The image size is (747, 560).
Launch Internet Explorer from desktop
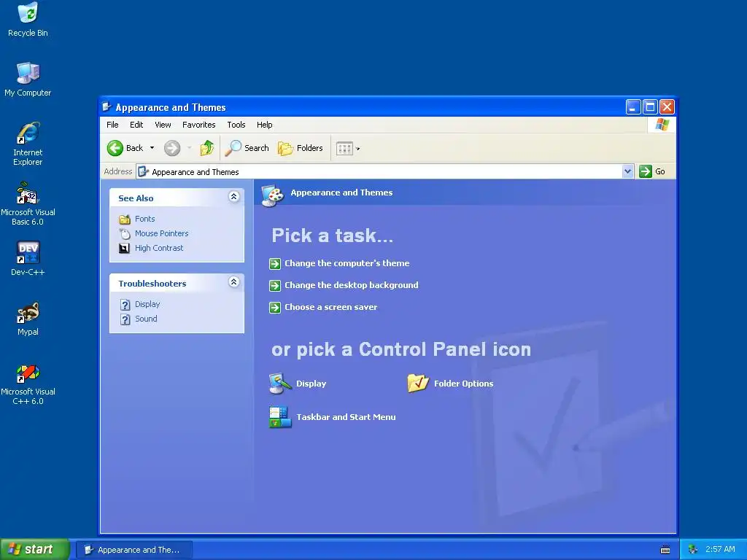point(28,144)
